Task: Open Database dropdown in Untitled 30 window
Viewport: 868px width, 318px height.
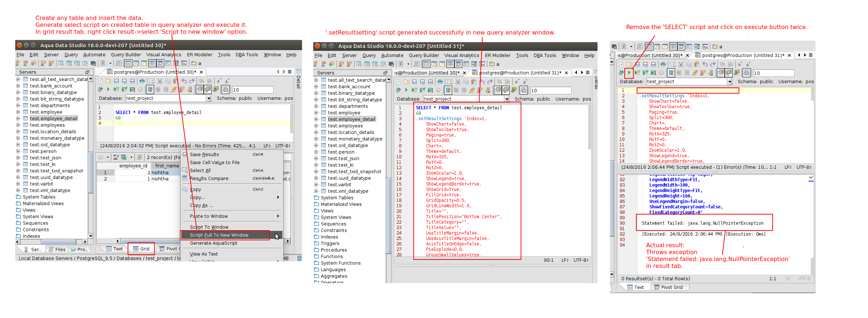Action: (x=209, y=98)
